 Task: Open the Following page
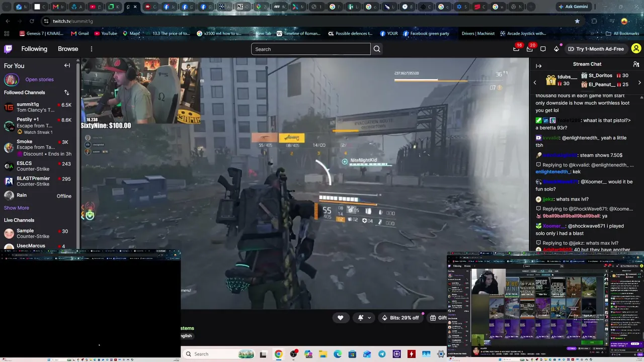[34, 49]
